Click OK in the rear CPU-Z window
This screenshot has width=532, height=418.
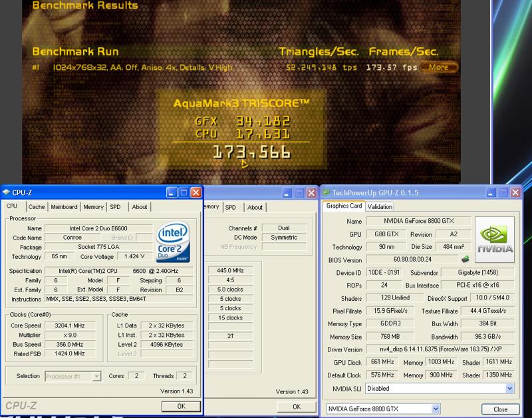(x=297, y=407)
